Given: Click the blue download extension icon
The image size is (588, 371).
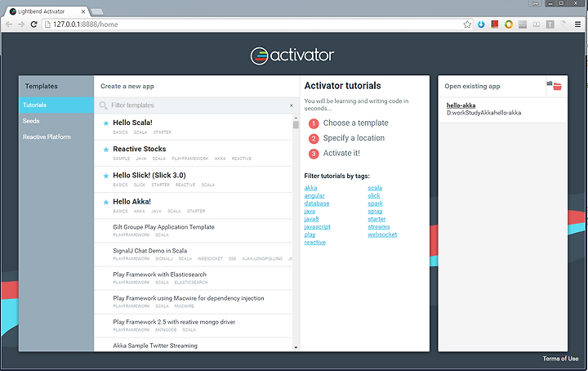Looking at the screenshot, I should pyautogui.click(x=481, y=25).
